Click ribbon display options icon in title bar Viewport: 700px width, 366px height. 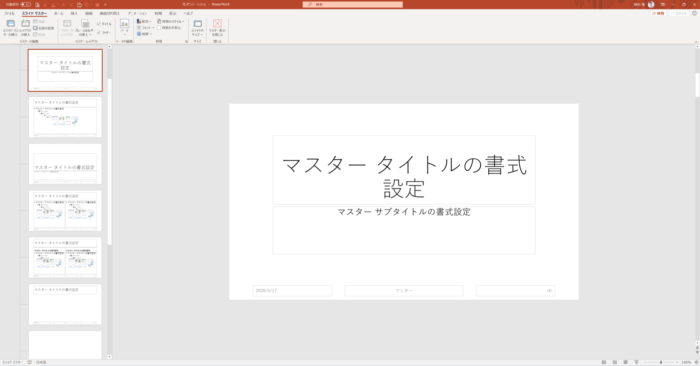click(663, 4)
